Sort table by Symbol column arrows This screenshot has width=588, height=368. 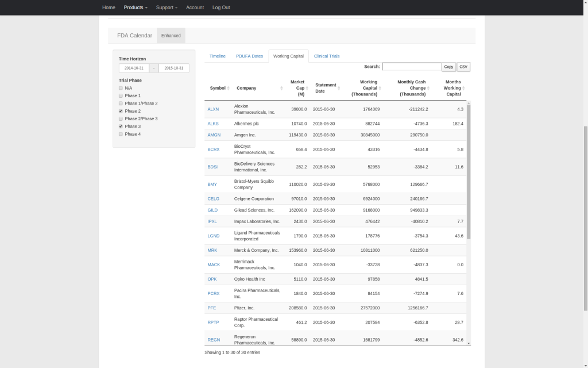228,88
